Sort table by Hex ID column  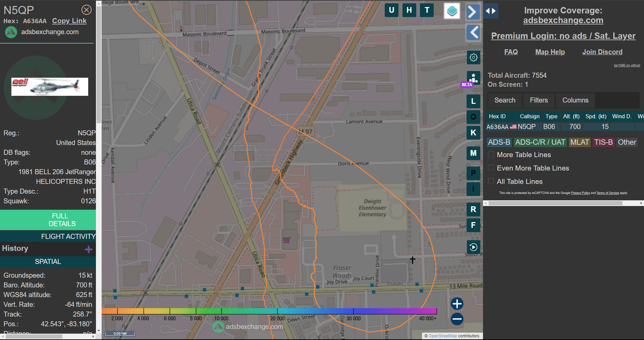tap(497, 116)
